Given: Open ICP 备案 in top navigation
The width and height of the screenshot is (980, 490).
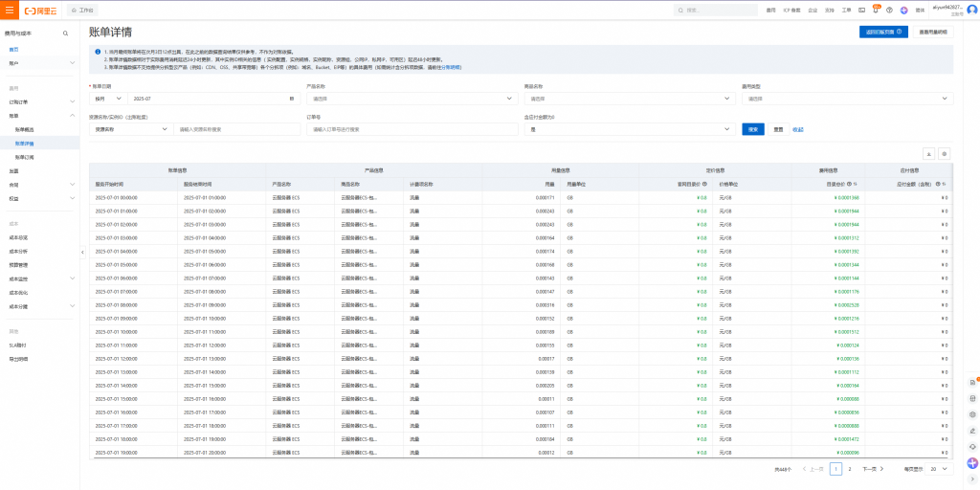Looking at the screenshot, I should pyautogui.click(x=791, y=10).
